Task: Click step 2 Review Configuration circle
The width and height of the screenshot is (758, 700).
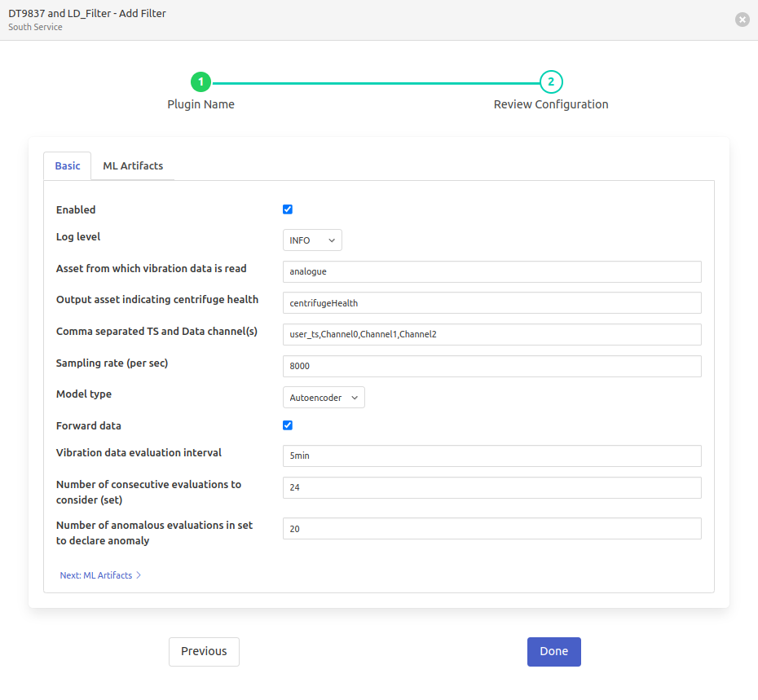Action: (551, 82)
